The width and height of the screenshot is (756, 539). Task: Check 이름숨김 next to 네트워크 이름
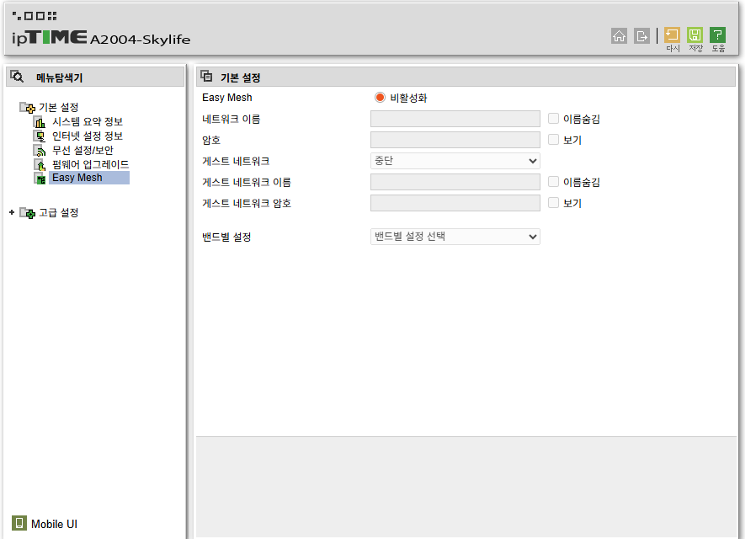click(x=553, y=119)
